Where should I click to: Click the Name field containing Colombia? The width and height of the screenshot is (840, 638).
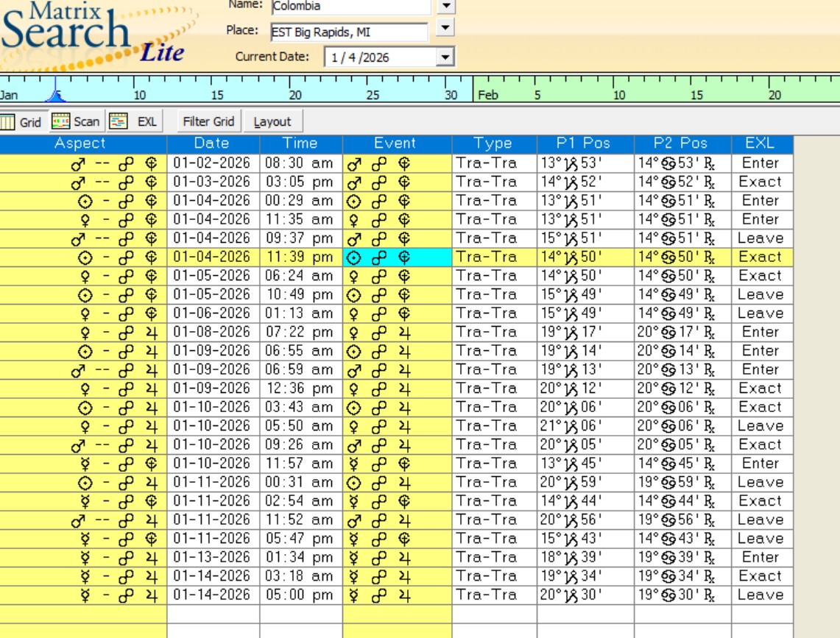pos(350,7)
